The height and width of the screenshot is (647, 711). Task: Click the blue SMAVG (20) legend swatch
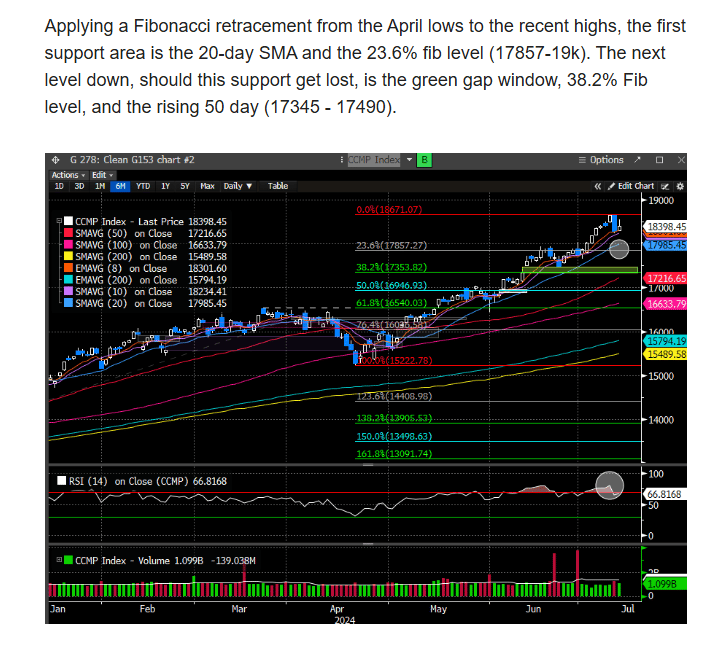click(68, 303)
